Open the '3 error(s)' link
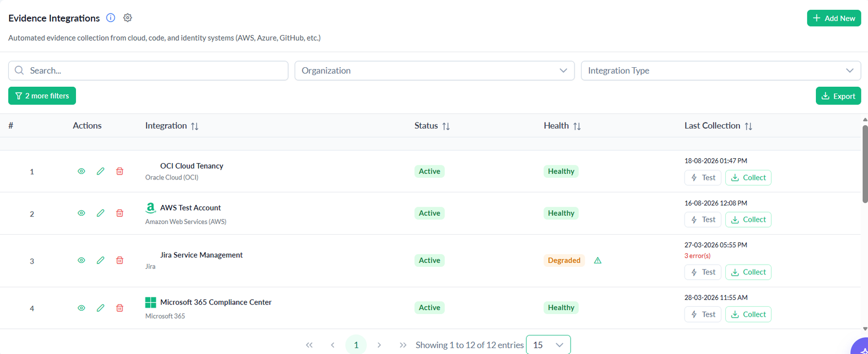This screenshot has width=868, height=354. 697,256
